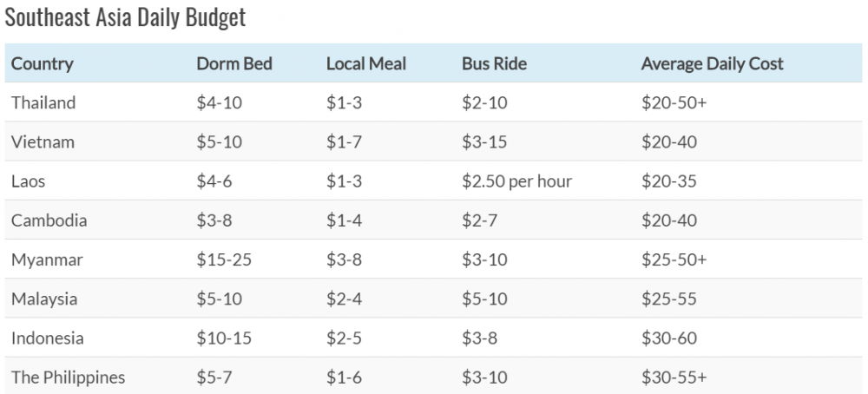
Task: Click The Philippines country cell
Action: 68,377
